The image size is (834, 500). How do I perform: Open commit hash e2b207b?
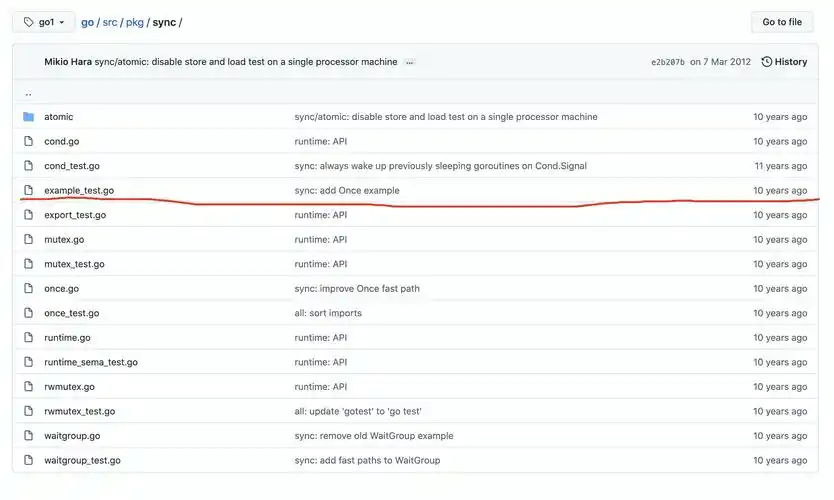point(667,62)
